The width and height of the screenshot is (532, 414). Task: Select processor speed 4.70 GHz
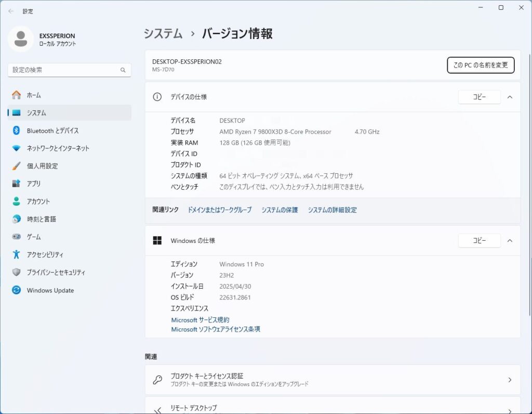pyautogui.click(x=367, y=132)
